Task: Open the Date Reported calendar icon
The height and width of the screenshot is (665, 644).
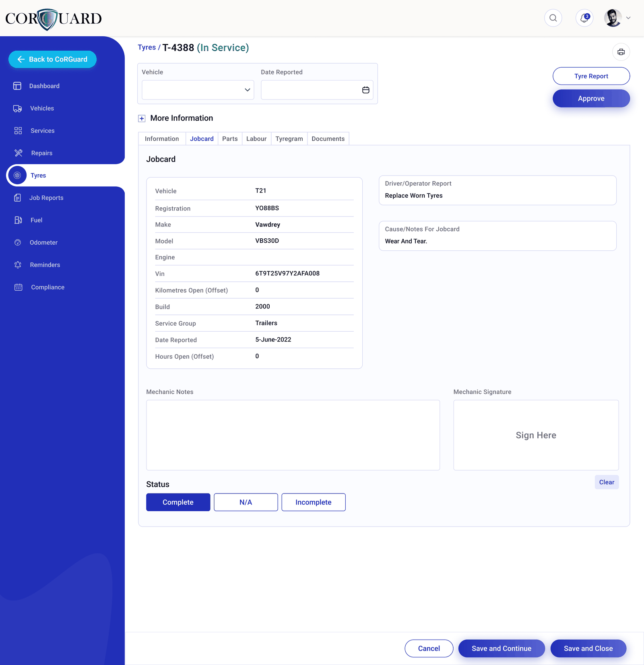Action: (365, 90)
